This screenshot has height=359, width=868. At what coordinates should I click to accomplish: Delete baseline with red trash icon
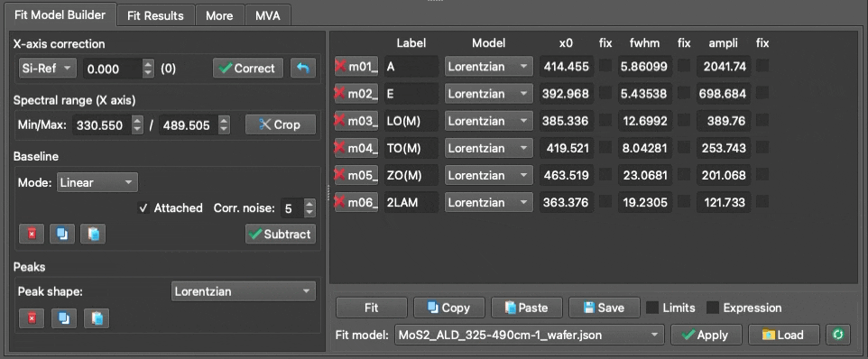point(32,234)
